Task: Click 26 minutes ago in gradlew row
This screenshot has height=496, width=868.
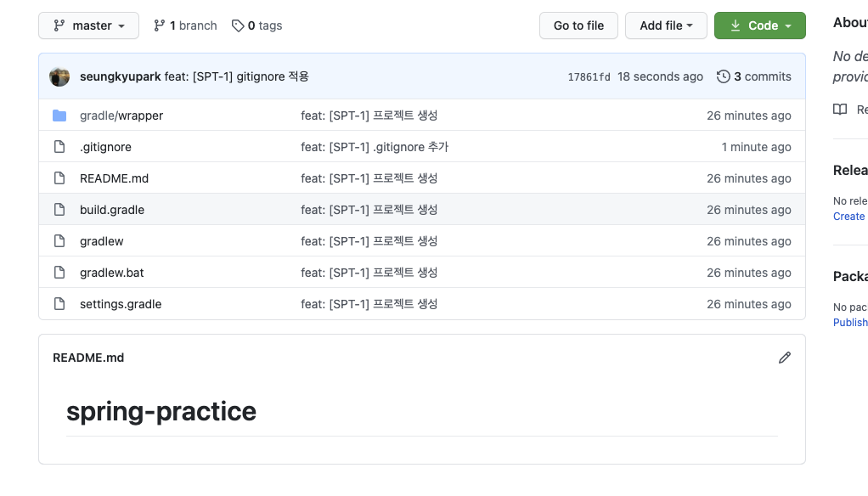Action: [x=749, y=241]
